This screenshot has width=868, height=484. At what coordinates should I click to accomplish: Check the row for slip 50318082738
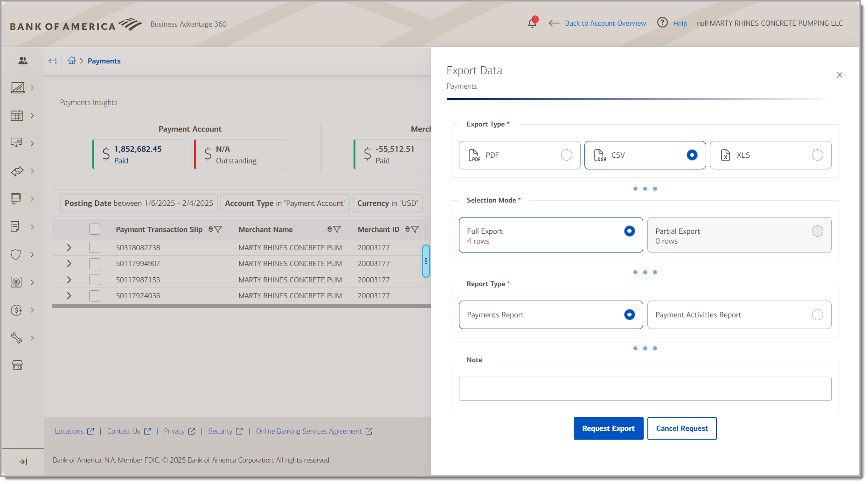[95, 247]
